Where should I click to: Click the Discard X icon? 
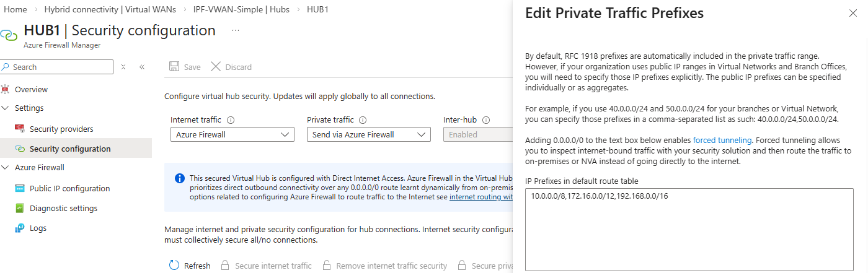pos(216,67)
